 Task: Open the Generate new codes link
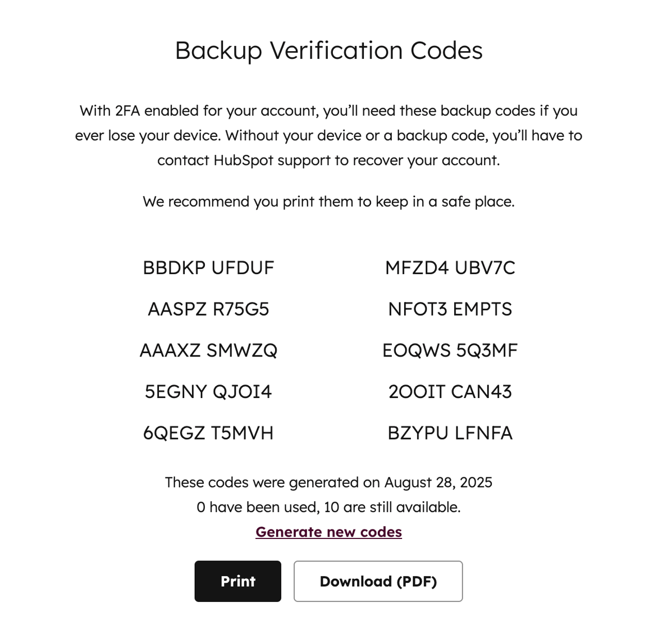328,531
